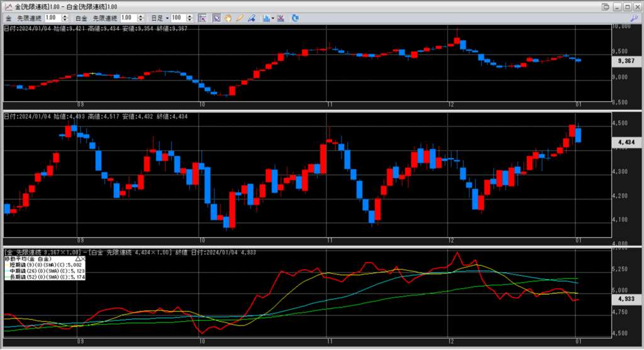This screenshot has height=350, width=644.
Task: Refresh the chart with reload icon
Action: tap(296, 18)
